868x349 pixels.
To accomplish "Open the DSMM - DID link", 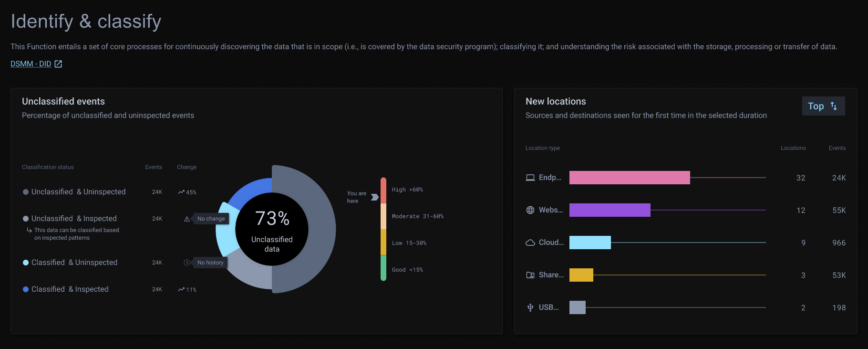I will (31, 64).
